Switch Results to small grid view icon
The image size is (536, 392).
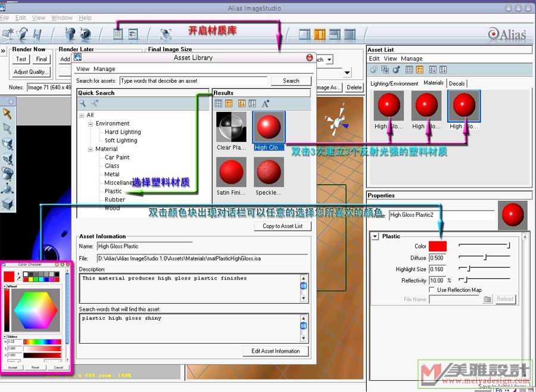point(218,103)
